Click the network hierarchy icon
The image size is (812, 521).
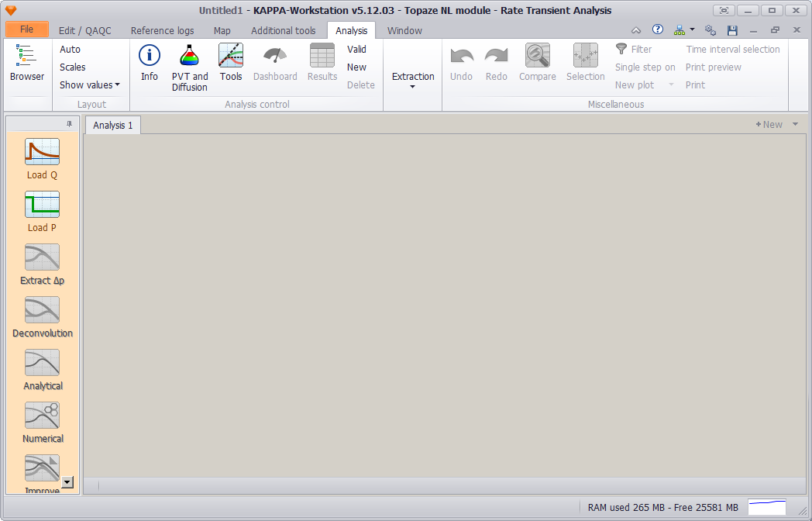click(x=680, y=30)
